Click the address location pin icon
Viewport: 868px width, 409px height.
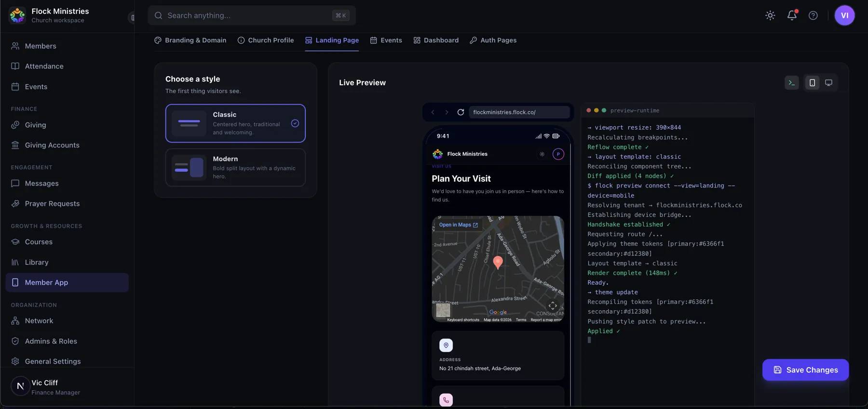pyautogui.click(x=446, y=345)
